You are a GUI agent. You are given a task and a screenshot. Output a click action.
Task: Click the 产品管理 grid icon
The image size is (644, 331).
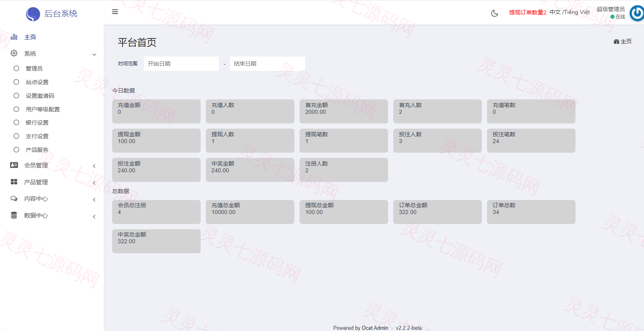pos(14,182)
